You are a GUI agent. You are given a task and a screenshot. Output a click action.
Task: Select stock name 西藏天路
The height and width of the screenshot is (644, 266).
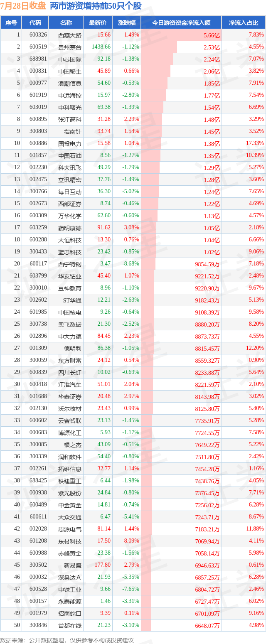70,35
